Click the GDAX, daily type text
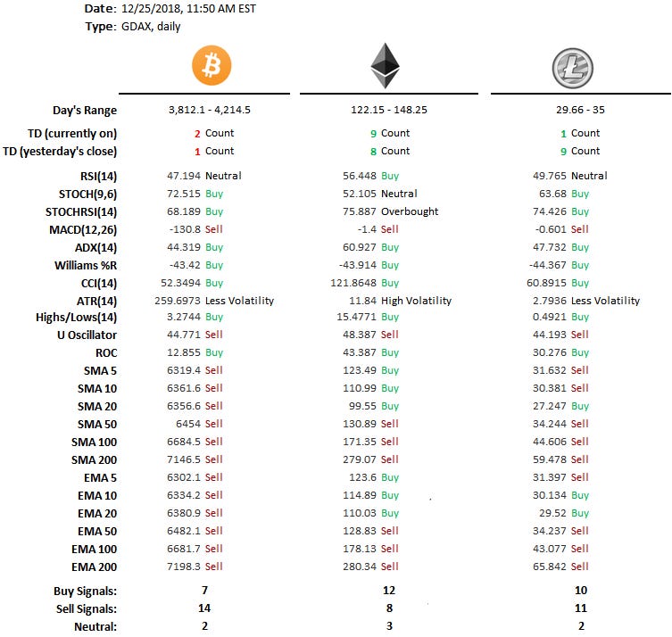672x637 pixels. 150,27
